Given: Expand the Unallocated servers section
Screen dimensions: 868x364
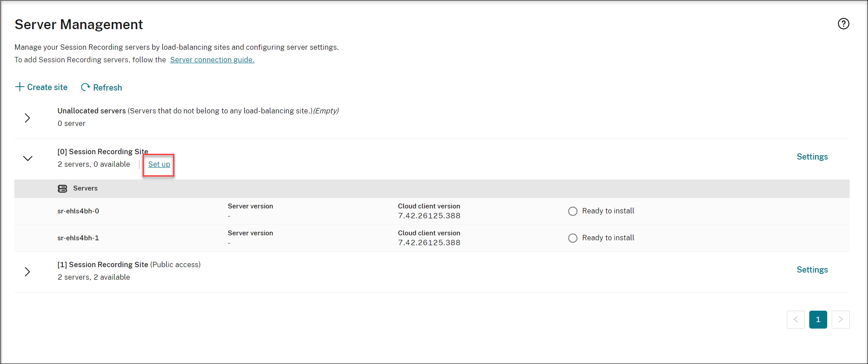Looking at the screenshot, I should coord(27,118).
